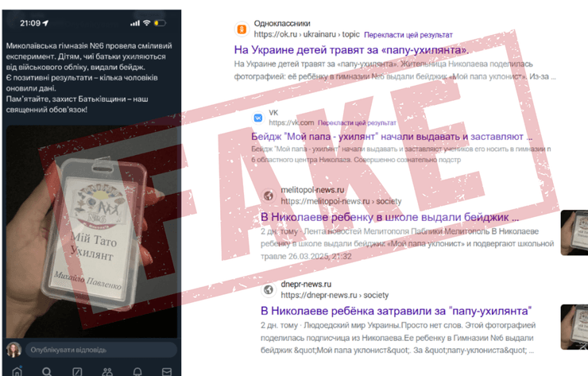Open the compose post icon
Image resolution: width=588 pixels, height=376 pixels.
(x=77, y=371)
